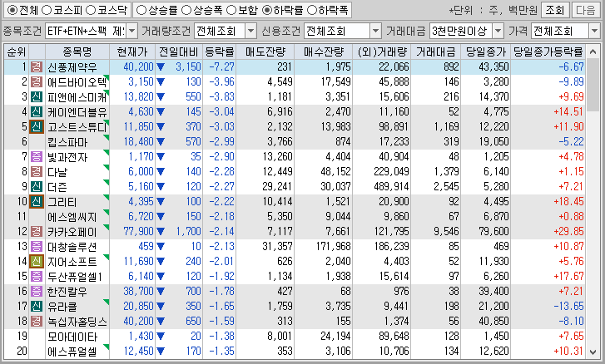Click the 신 badge icon for 더존
Image resolution: width=605 pixels, height=364 pixels.
pyautogui.click(x=37, y=187)
